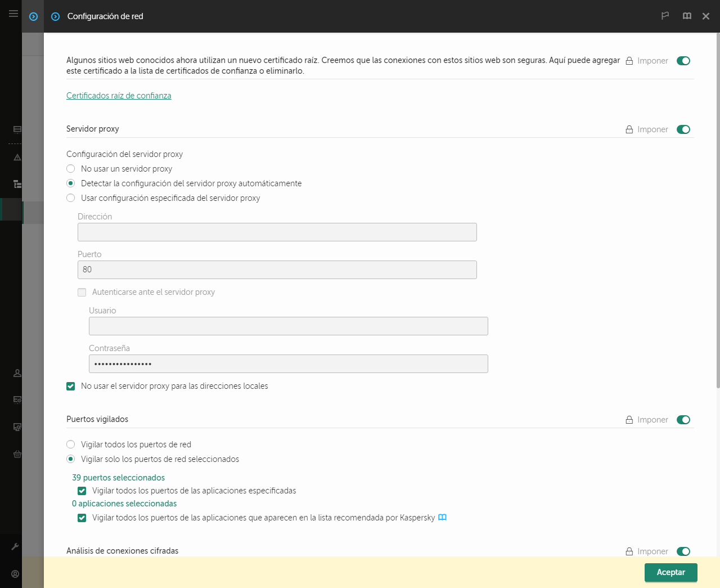Open the device hierarchy tree sidebar icon
Image resolution: width=720 pixels, height=588 pixels.
[17, 184]
